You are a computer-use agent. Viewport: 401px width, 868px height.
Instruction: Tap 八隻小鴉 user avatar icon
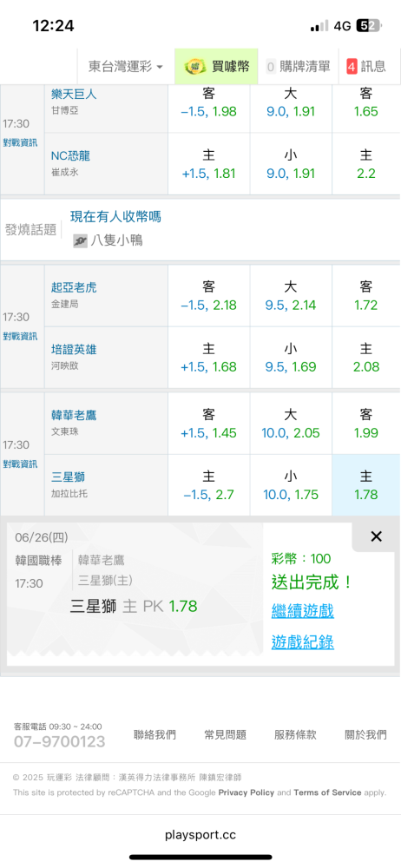click(x=81, y=240)
